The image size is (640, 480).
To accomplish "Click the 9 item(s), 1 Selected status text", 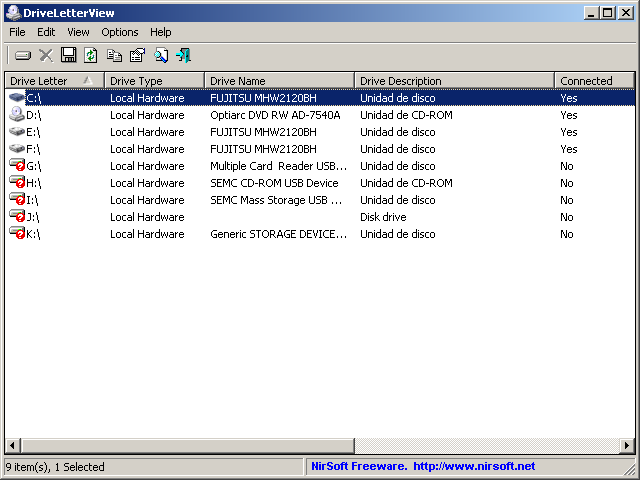I will point(55,467).
